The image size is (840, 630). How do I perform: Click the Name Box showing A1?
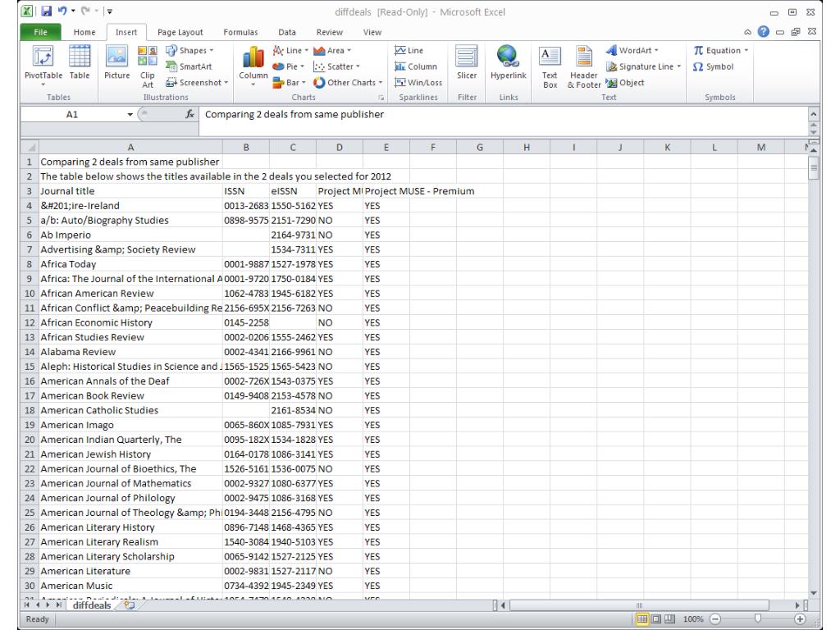point(72,114)
